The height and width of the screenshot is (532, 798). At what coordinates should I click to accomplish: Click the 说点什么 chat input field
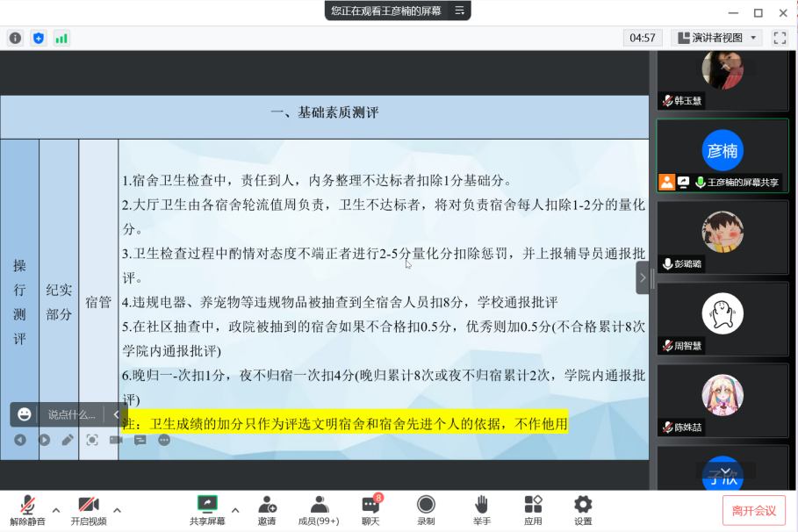72,414
